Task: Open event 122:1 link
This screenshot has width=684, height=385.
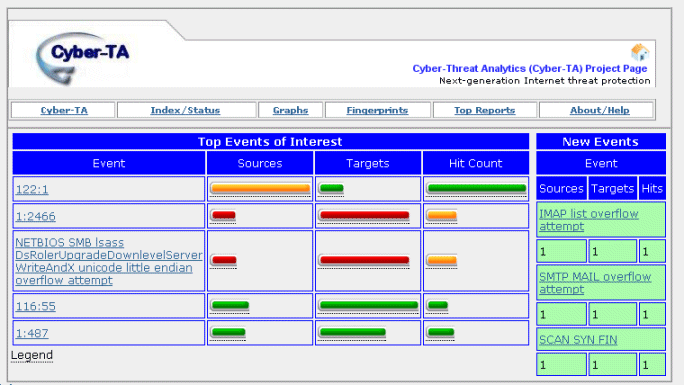Action: point(32,190)
